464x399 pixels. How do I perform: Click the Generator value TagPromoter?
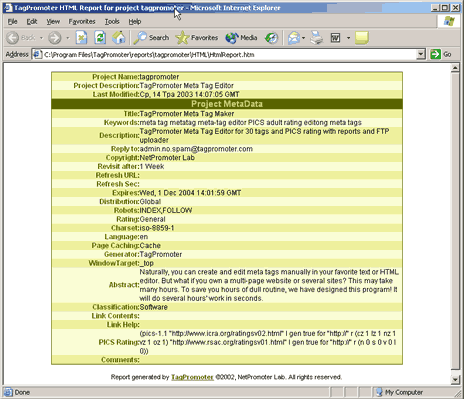click(161, 254)
